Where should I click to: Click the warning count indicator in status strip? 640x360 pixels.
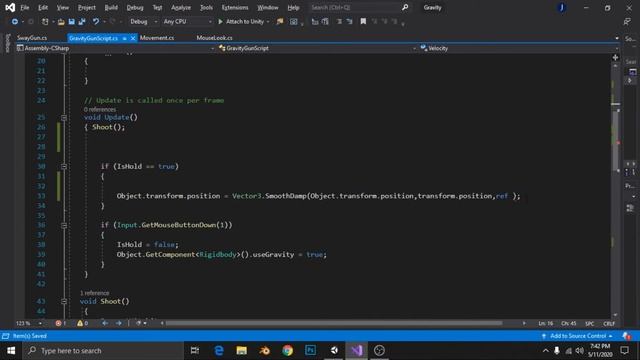[x=82, y=323]
